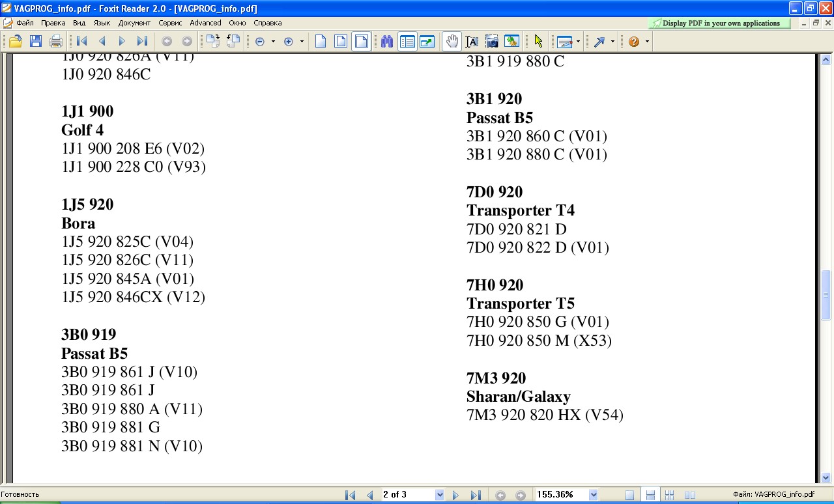The image size is (834, 504).
Task: Select the Text selection tool
Action: click(472, 41)
